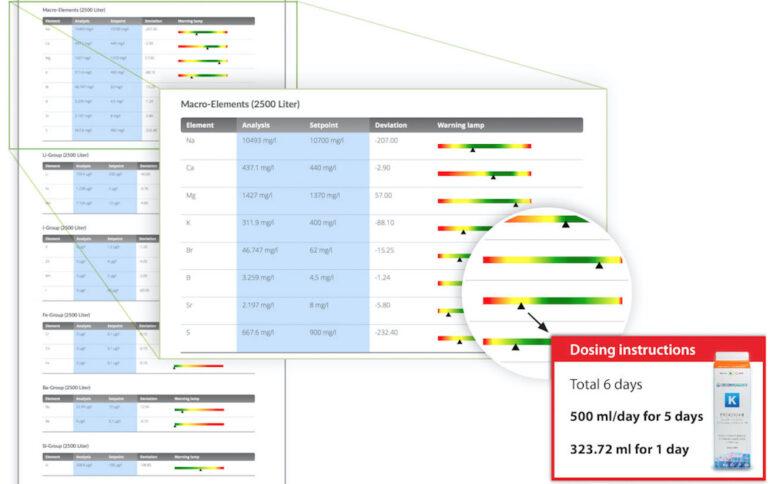Click the 323.72 ml for 1 day line

tap(629, 449)
